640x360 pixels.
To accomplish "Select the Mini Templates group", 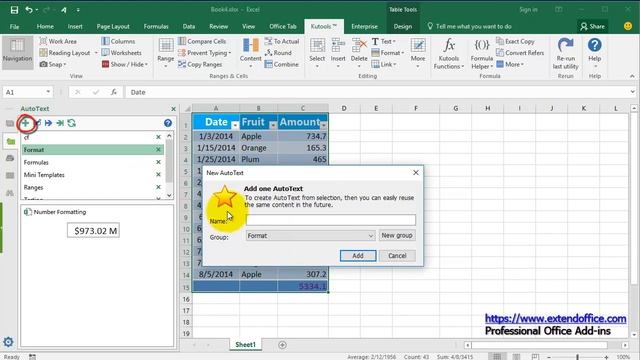I will (93, 175).
